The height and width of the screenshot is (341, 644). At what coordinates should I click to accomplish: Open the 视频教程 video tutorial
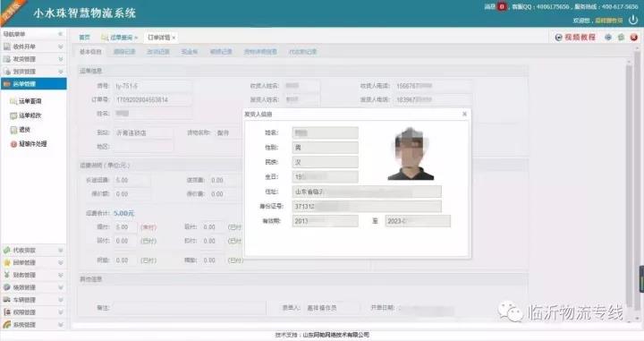[x=575, y=38]
